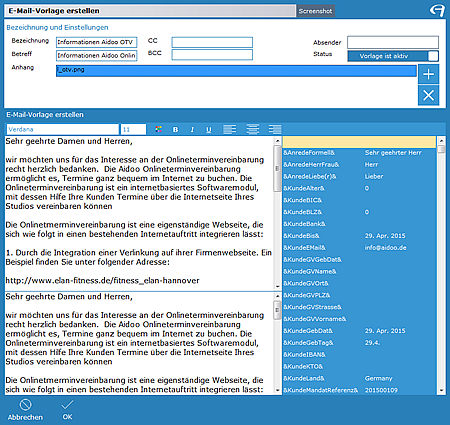450x425 pixels.
Task: Click the Absender input field
Action: (x=393, y=42)
